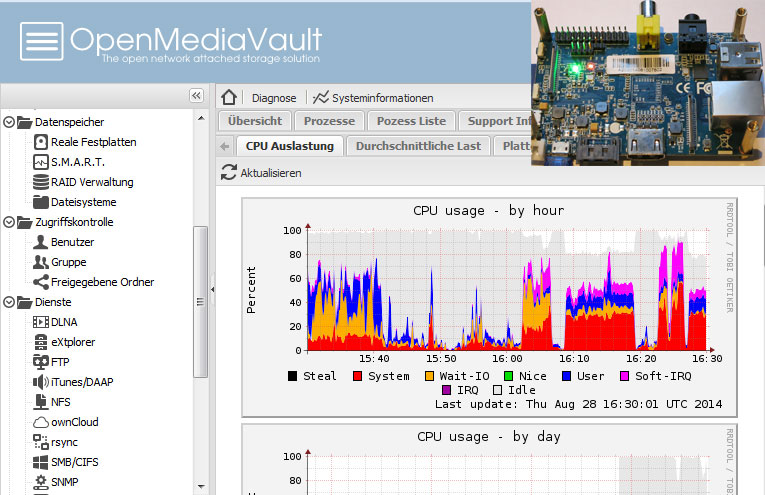Open the SNMP gear icon

pyautogui.click(x=40, y=482)
